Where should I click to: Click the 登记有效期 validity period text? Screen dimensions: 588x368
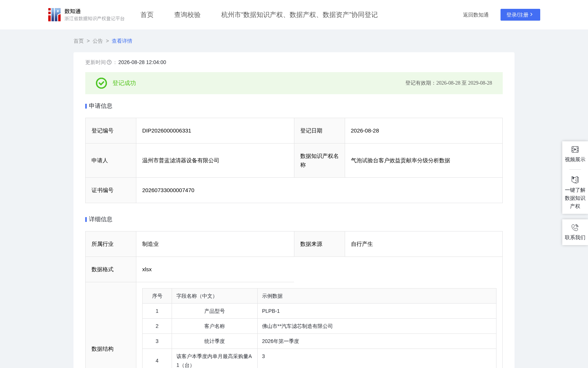coord(449,83)
